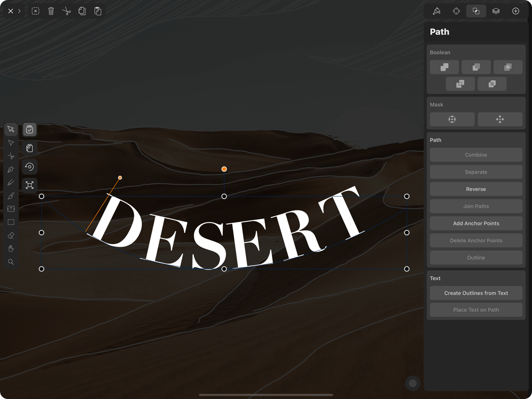Click the top-center bounding box handle
This screenshot has height=399, width=532.
224,196
